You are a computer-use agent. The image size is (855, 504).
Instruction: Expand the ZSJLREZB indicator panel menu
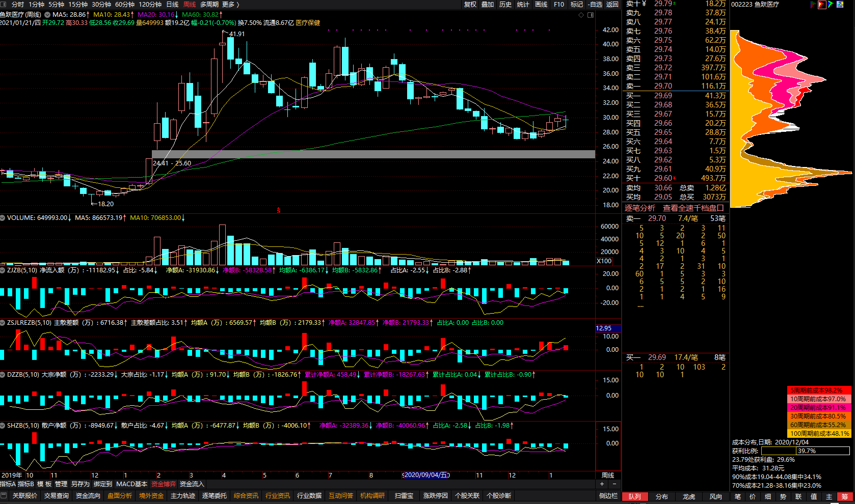pyautogui.click(x=3, y=323)
